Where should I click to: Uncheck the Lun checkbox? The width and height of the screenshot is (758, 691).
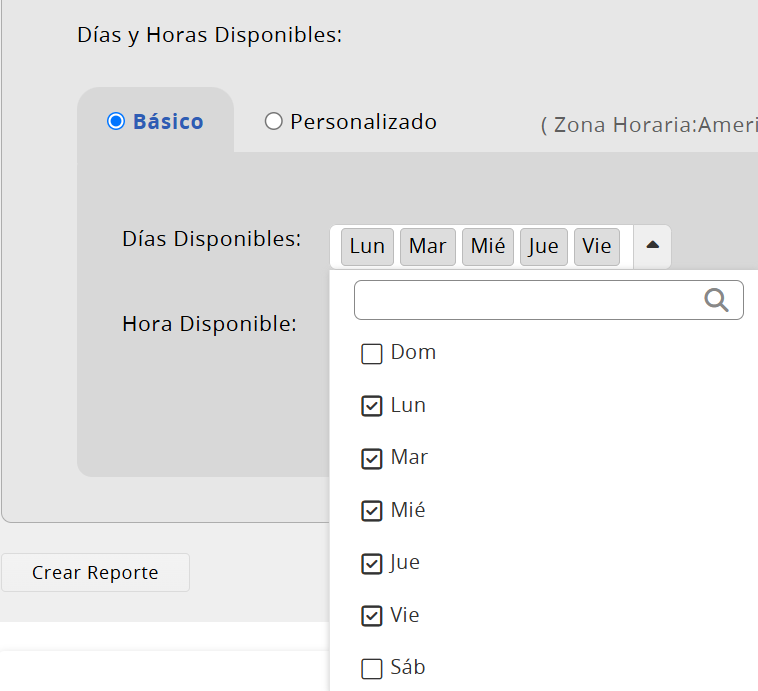[x=372, y=406]
